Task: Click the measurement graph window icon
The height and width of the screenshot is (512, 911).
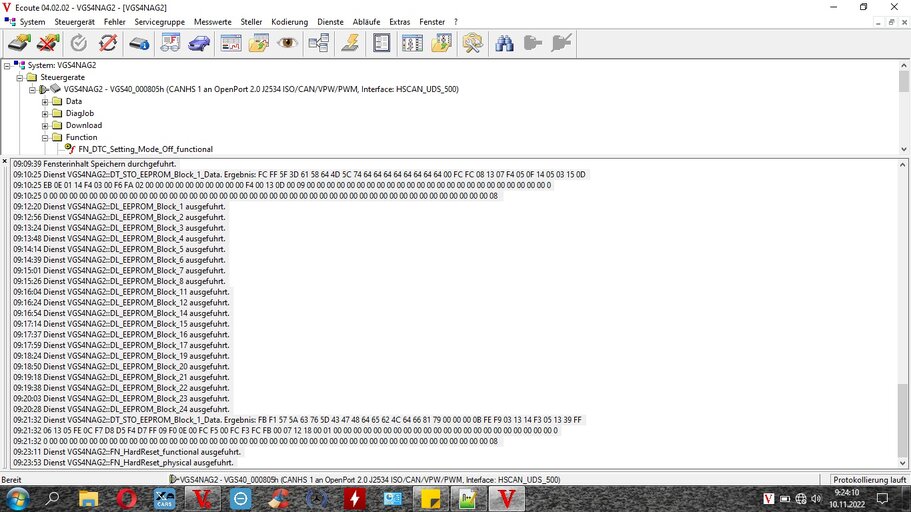Action: click(231, 43)
